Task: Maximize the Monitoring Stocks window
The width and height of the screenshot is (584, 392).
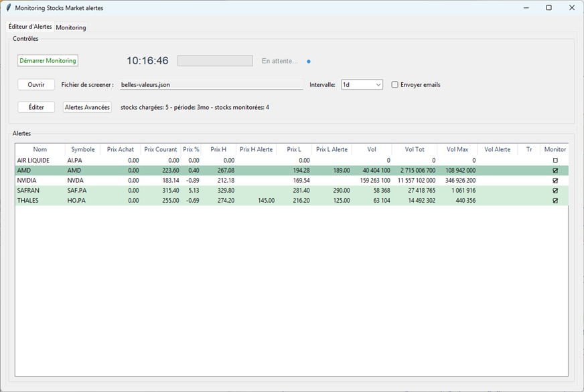Action: (549, 8)
